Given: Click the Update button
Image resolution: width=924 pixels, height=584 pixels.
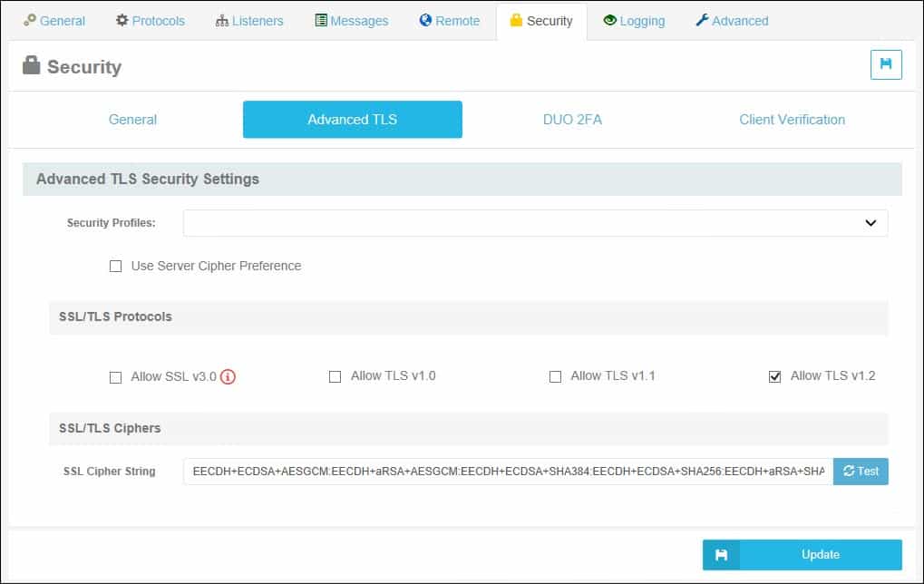Looking at the screenshot, I should point(802,555).
